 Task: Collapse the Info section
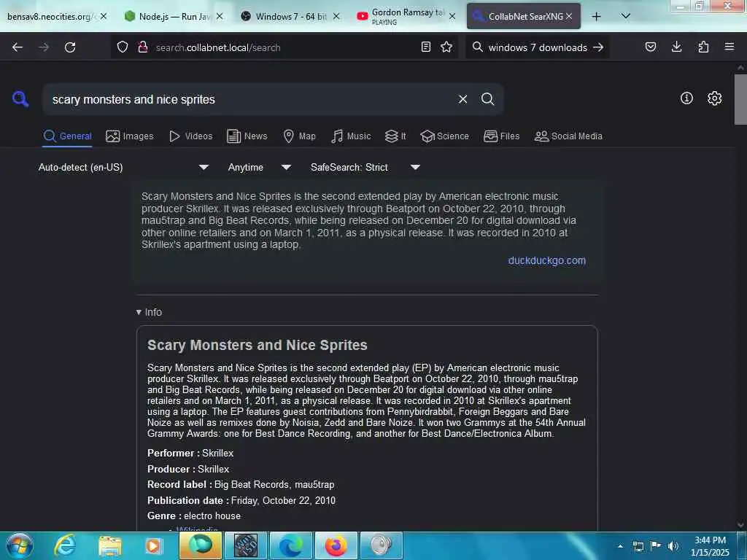click(x=149, y=312)
